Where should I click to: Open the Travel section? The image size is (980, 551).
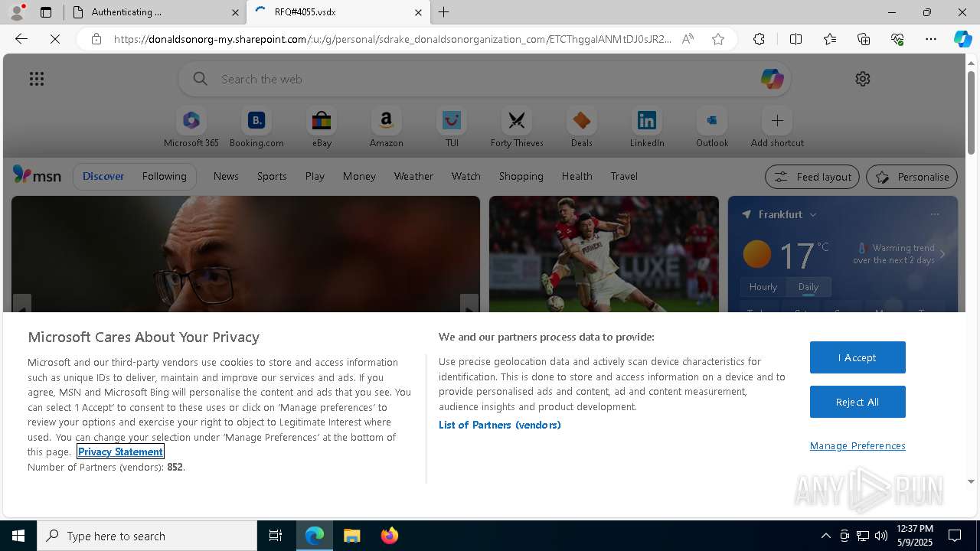click(x=624, y=176)
